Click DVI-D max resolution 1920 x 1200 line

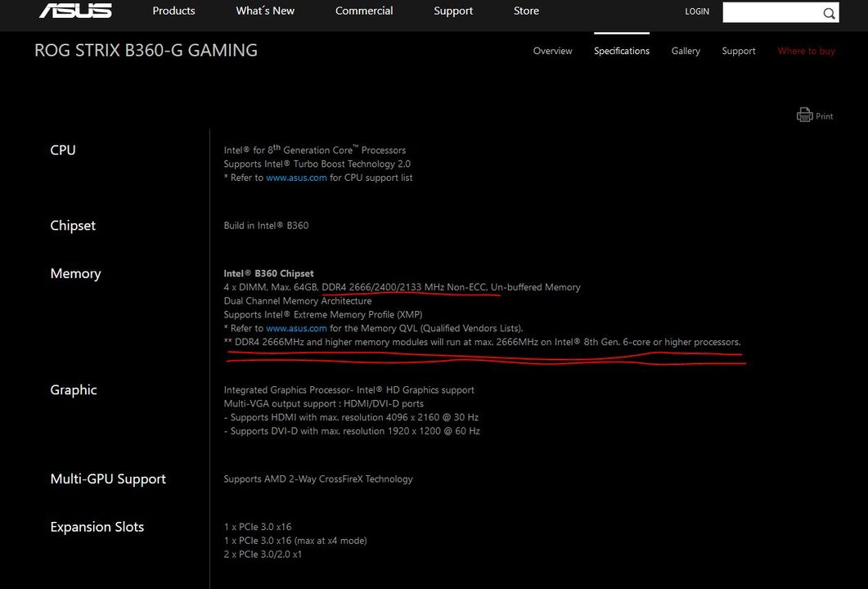352,431
